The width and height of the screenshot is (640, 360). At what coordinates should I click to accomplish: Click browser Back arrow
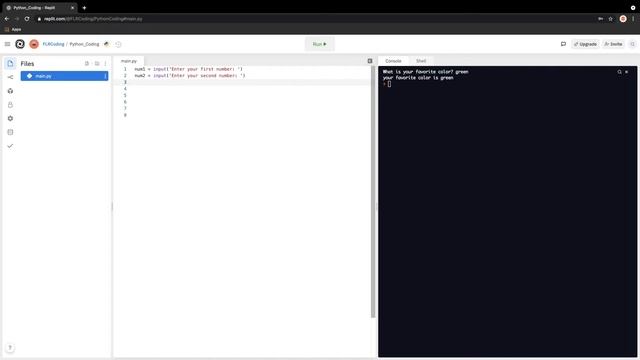[x=7, y=19]
